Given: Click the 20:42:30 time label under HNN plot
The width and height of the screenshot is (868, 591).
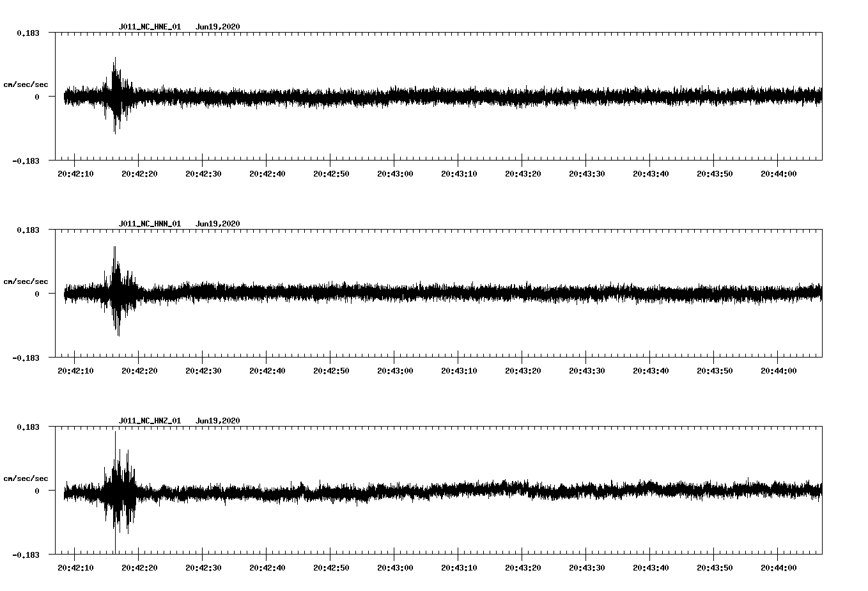Looking at the screenshot, I should tap(203, 371).
